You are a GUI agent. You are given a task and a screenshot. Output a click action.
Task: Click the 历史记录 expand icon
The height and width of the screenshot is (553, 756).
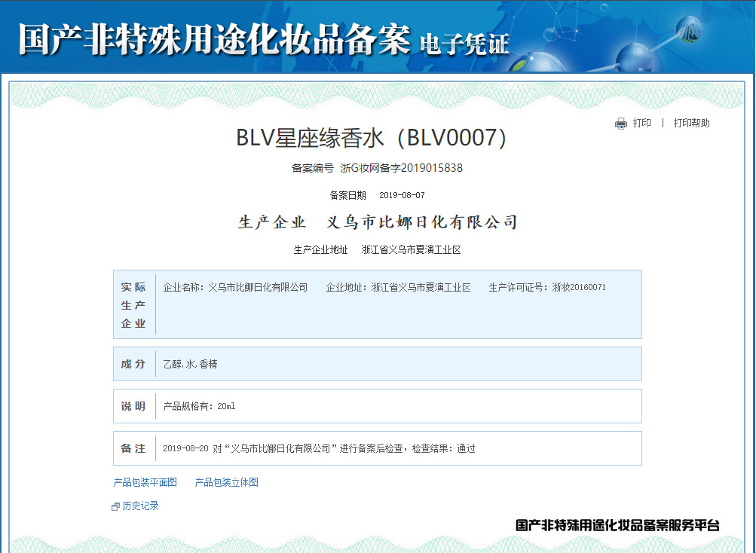[115, 507]
